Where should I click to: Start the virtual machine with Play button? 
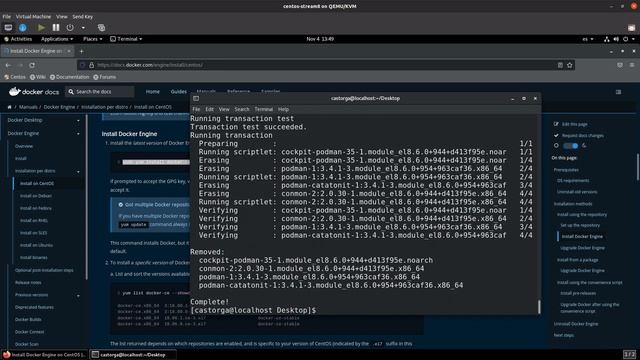41,27
